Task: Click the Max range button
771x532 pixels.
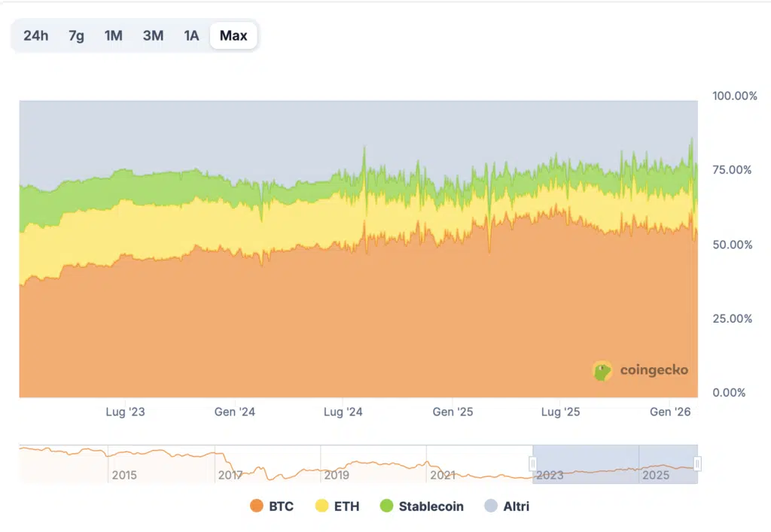Action: coord(233,35)
